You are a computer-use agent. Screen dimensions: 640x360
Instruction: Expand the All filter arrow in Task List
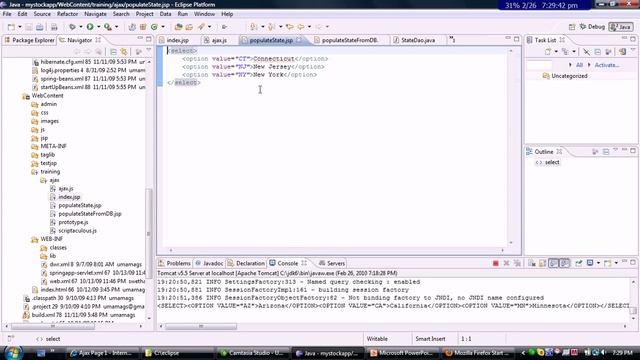coord(570,65)
